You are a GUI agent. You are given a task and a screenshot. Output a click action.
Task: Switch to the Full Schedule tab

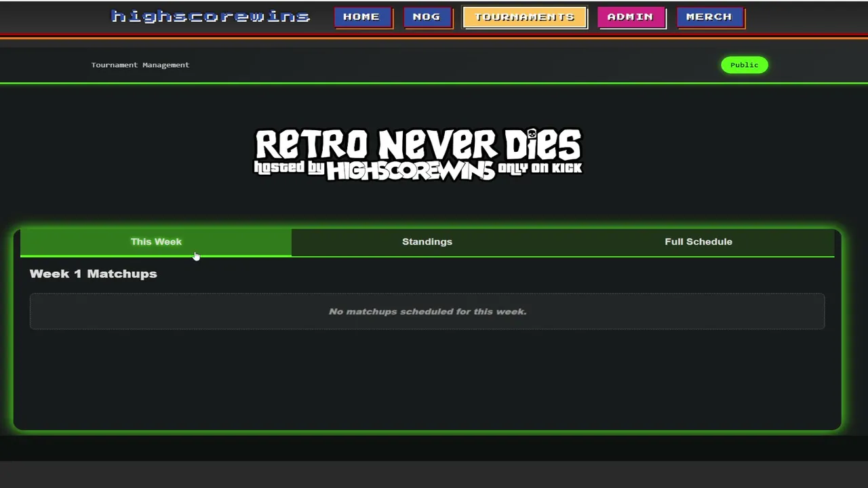698,242
